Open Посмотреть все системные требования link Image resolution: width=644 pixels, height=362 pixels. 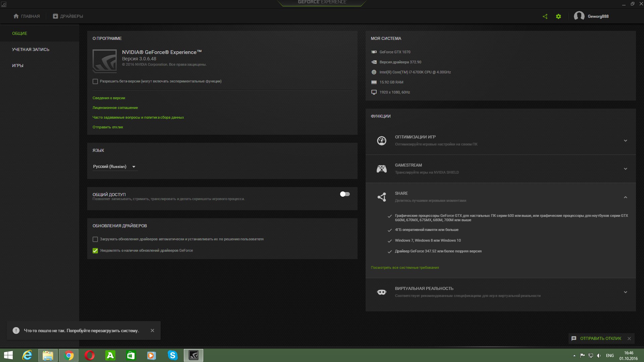click(x=405, y=267)
